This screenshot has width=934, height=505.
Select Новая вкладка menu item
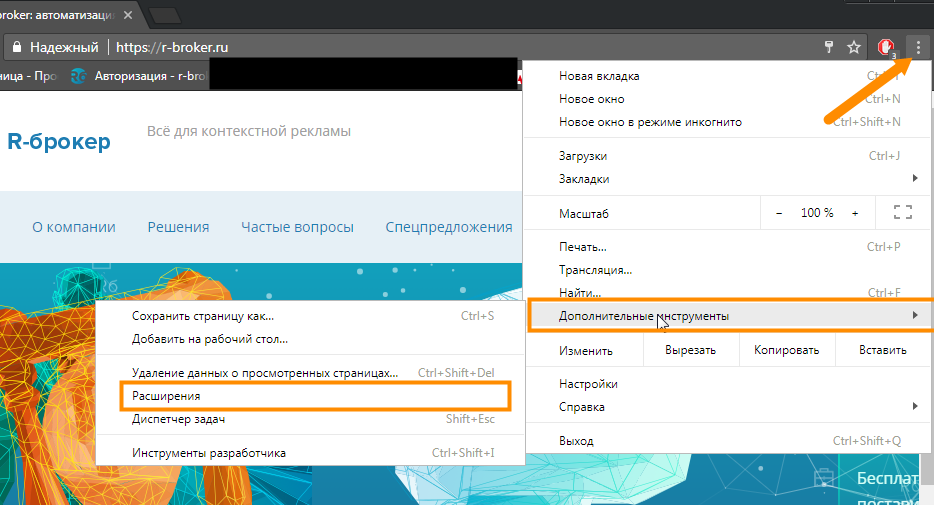pyautogui.click(x=727, y=76)
